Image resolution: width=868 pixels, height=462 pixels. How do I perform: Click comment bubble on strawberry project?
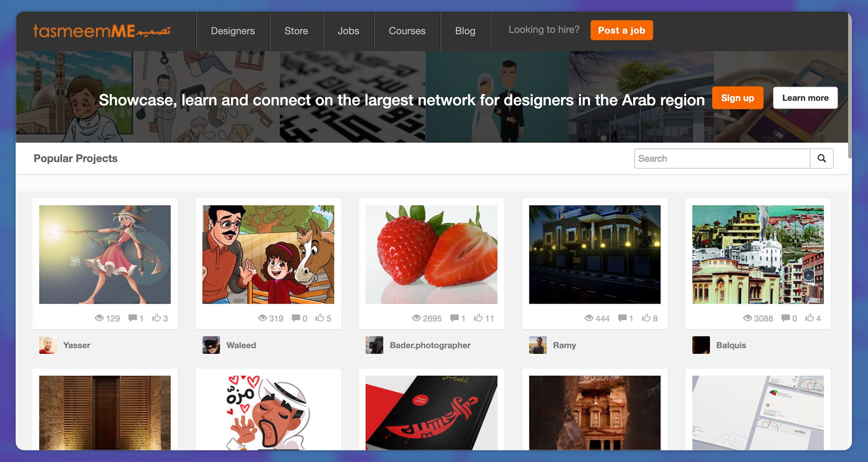(454, 318)
